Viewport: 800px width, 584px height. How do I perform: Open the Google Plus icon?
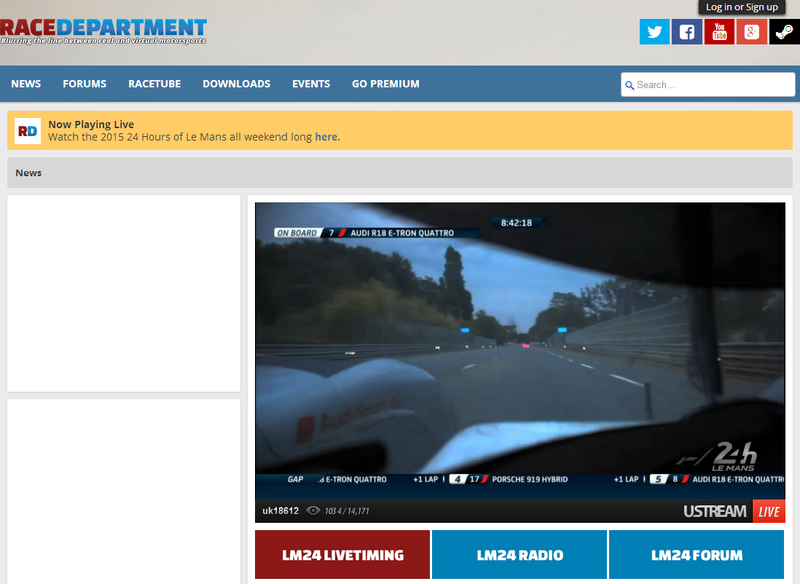click(752, 32)
